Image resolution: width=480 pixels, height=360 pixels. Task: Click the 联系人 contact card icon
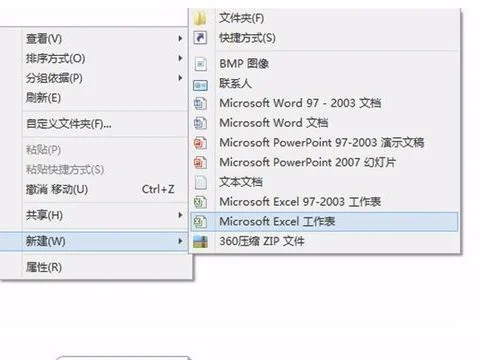(x=200, y=85)
